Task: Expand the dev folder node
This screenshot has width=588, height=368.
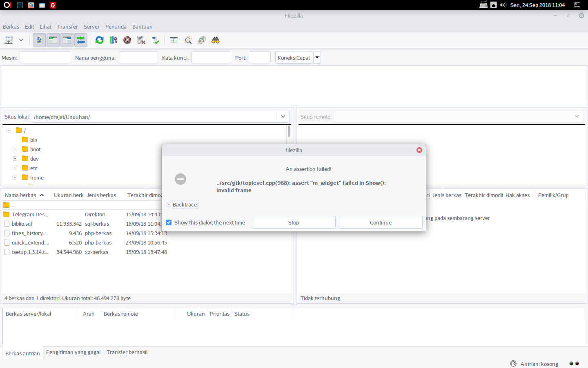Action: pyautogui.click(x=15, y=159)
